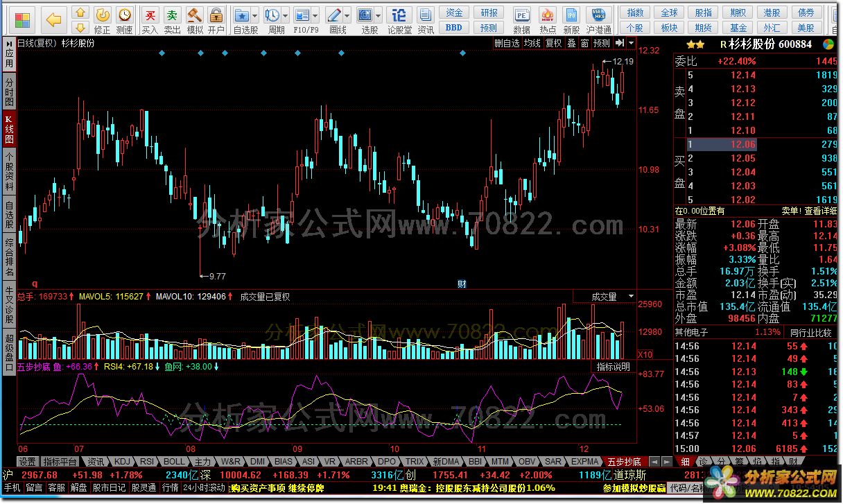Open the 测速 speed test clock icon
The height and width of the screenshot is (504, 843).
[x=124, y=20]
